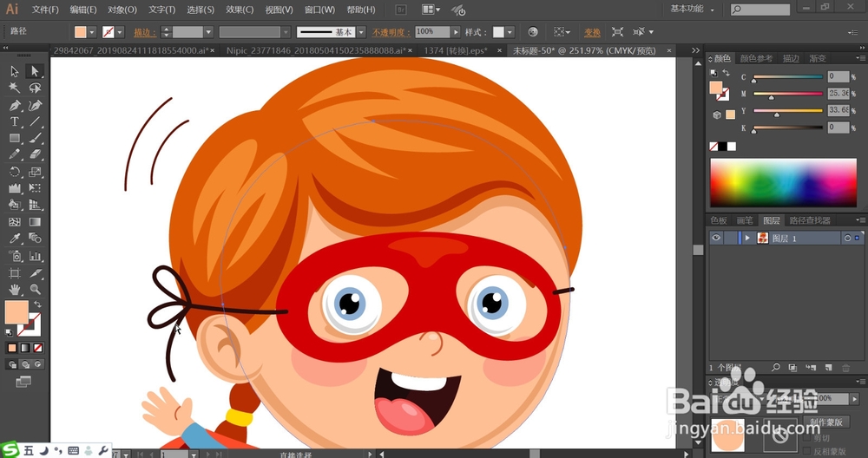The height and width of the screenshot is (458, 868).
Task: Select the Selection tool (black arrow)
Action: 15,71
